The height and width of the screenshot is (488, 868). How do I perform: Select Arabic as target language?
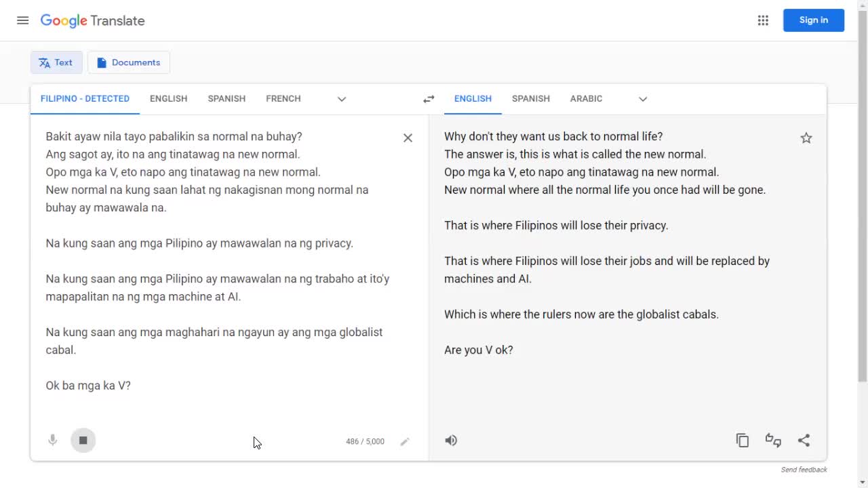(586, 99)
